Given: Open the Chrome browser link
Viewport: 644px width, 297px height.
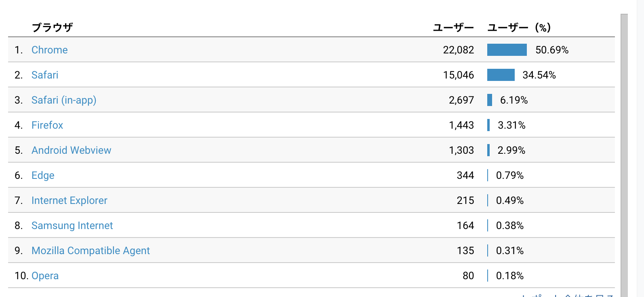Looking at the screenshot, I should tap(49, 50).
